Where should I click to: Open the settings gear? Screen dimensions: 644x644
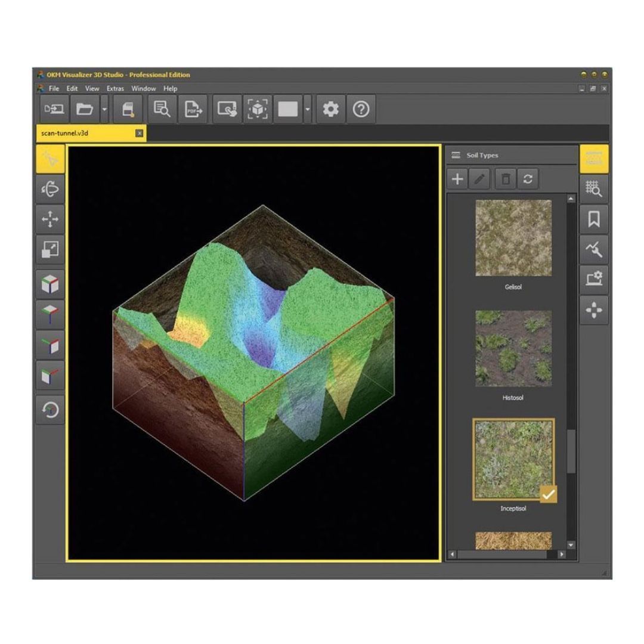[330, 109]
